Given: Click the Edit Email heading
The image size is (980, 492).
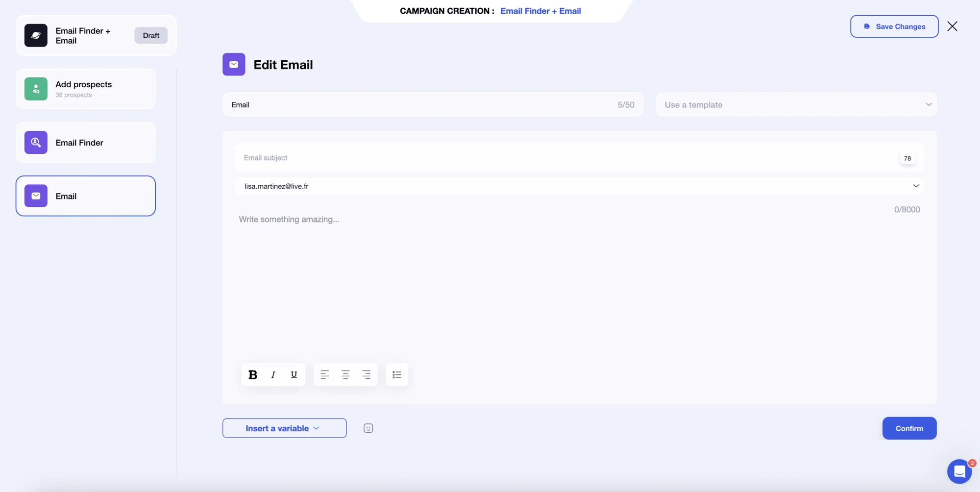Looking at the screenshot, I should pos(283,65).
